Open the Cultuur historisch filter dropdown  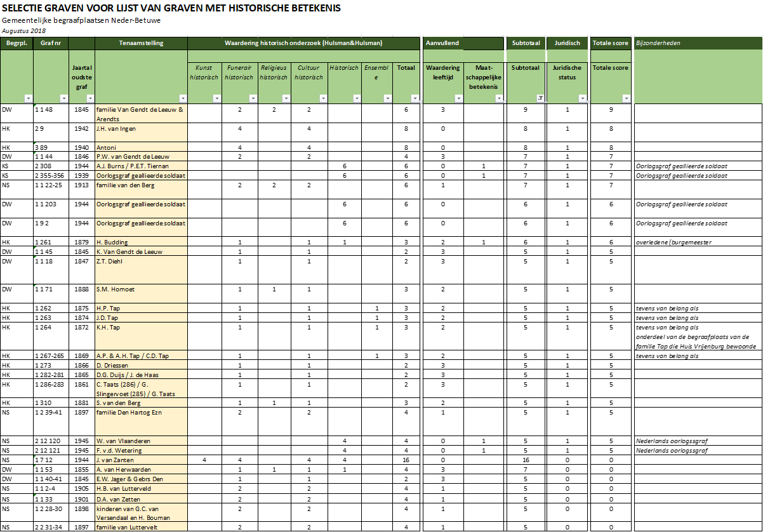pos(323,98)
